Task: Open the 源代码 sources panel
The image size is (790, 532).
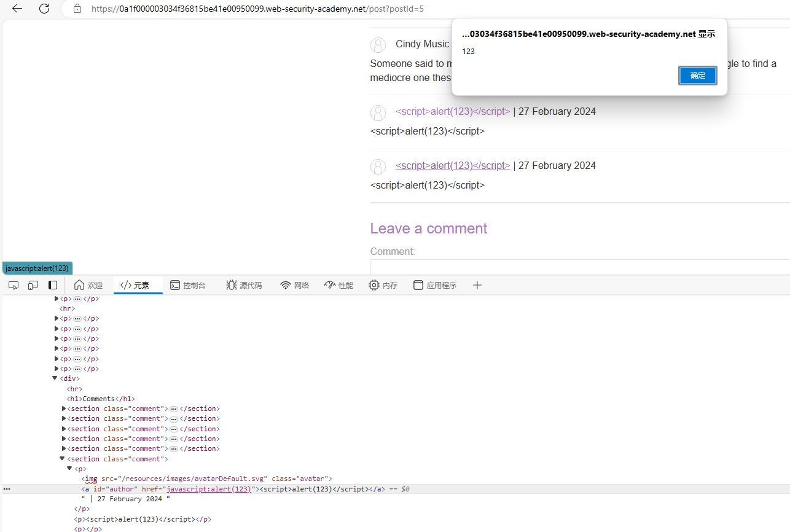Action: pos(244,285)
